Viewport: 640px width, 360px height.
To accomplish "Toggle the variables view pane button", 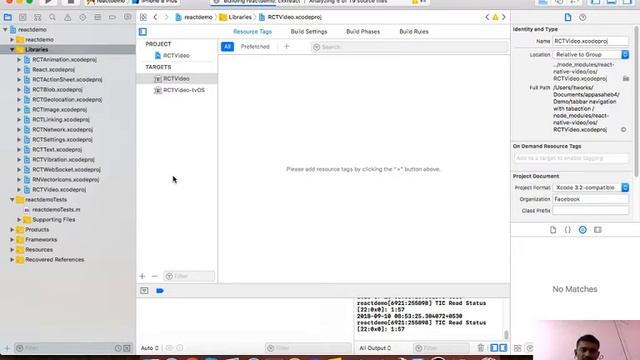I will (x=494, y=348).
